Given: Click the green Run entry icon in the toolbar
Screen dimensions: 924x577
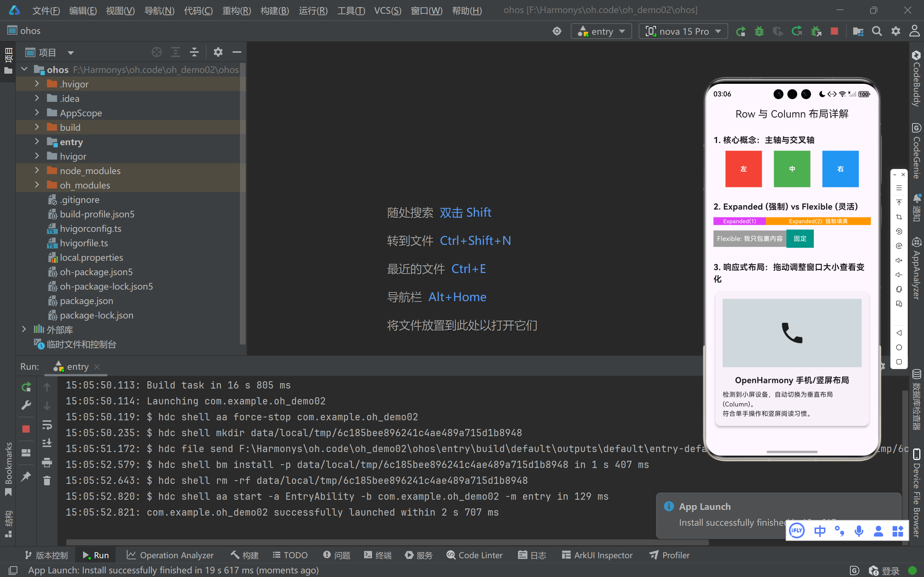Looking at the screenshot, I should (741, 31).
